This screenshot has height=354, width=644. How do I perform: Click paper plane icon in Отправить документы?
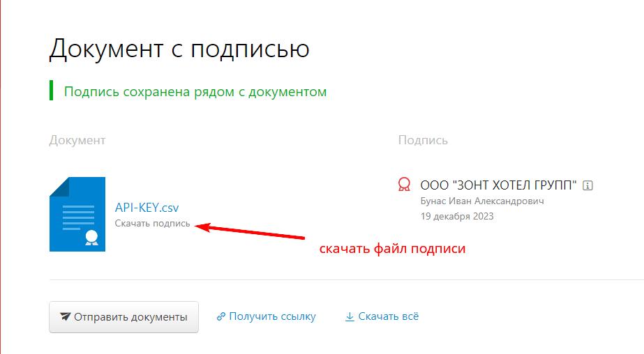coord(66,316)
